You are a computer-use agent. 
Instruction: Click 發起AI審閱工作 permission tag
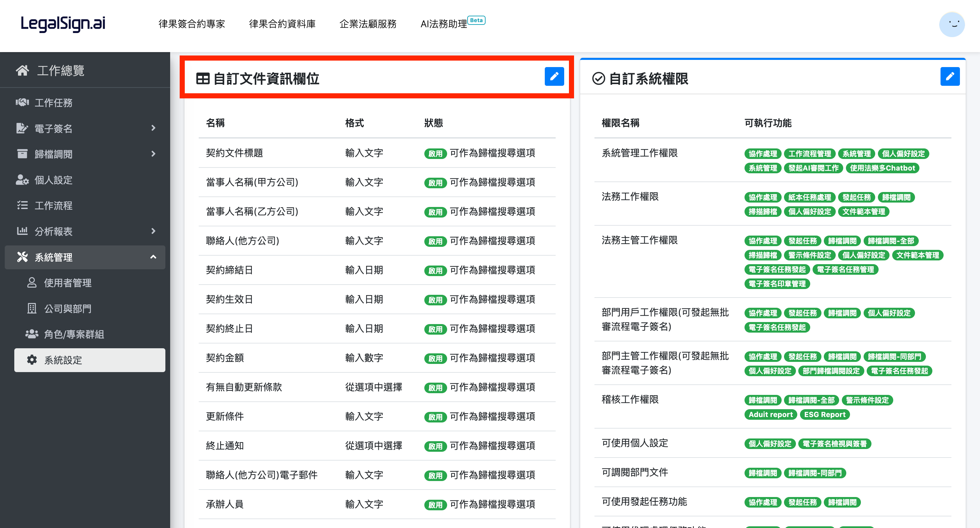click(x=813, y=168)
